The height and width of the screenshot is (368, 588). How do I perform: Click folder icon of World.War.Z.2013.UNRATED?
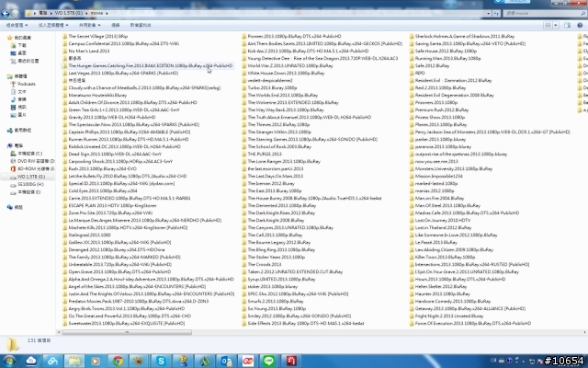[243, 65]
